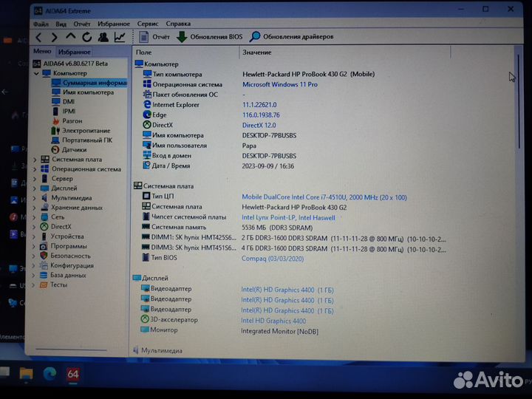Expand the Операционная система tree node

click(x=35, y=169)
